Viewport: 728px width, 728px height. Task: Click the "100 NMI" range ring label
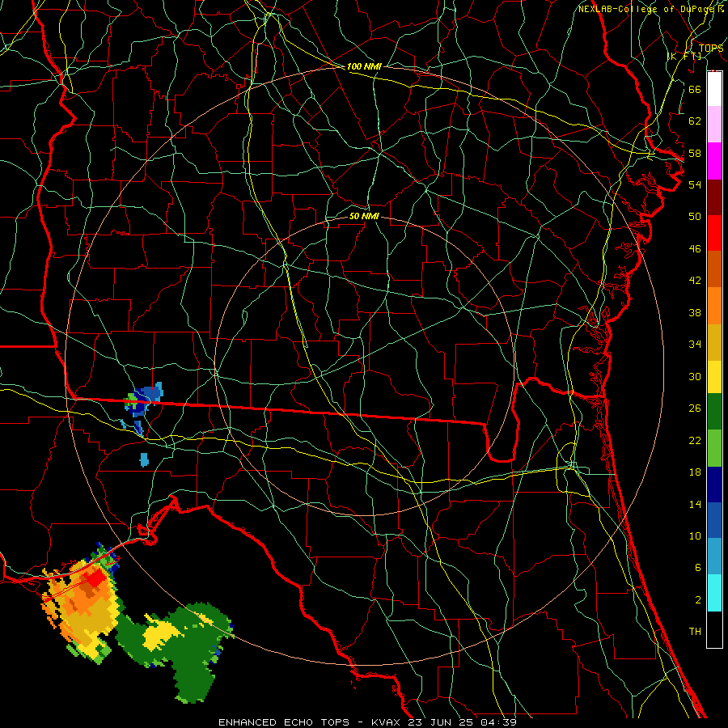(364, 66)
